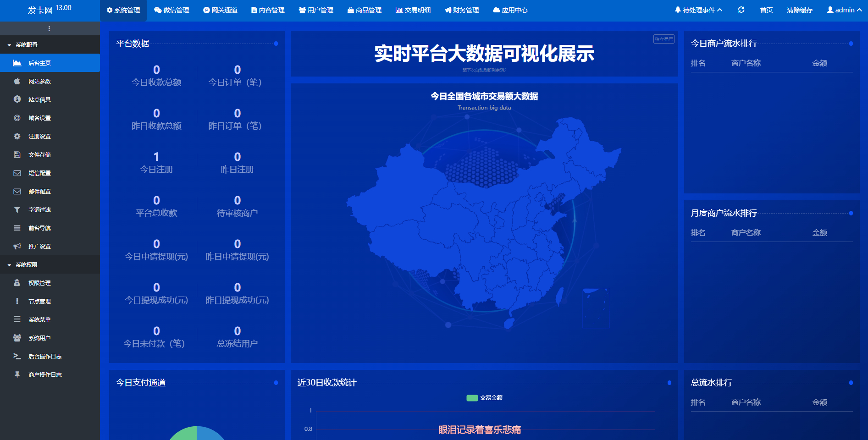Click the 文件存储 save icon
Screen dimensions: 868x440
tap(17, 154)
